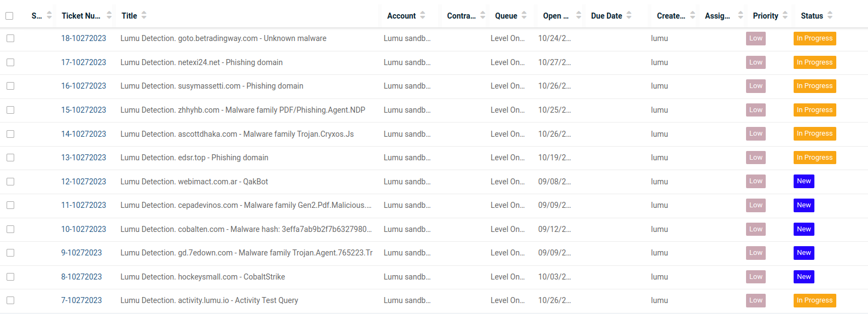Screen dimensions: 868x314
Task: Open ticket number 9-10272023
Action: tap(81, 253)
